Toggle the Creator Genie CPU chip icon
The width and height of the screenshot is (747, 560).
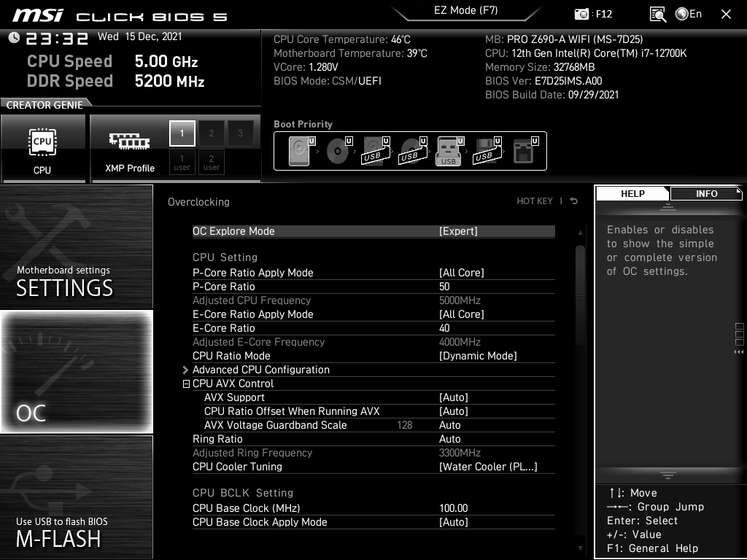pyautogui.click(x=42, y=142)
